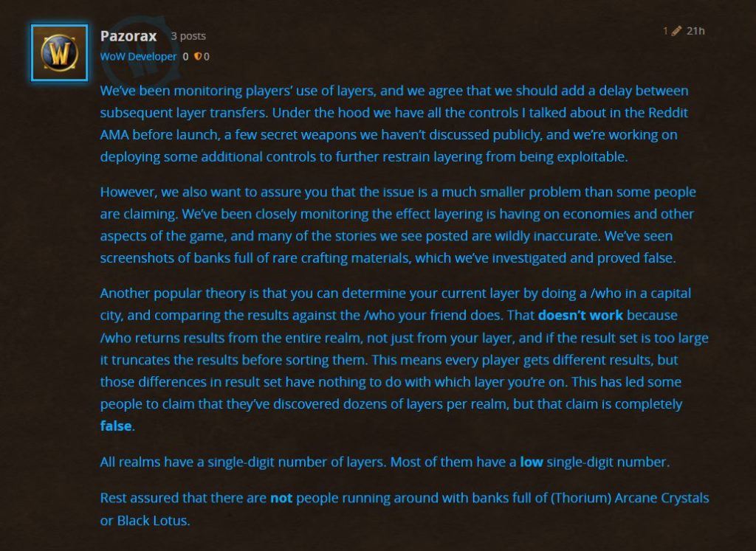This screenshot has height=551, width=756.
Task: Click the 0 count before shield icon
Action: coord(185,57)
